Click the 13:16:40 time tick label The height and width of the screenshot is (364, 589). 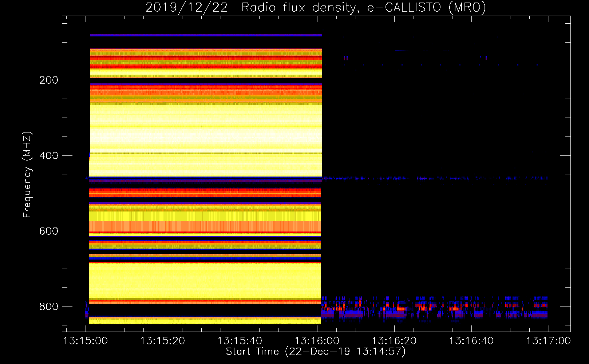(x=471, y=341)
